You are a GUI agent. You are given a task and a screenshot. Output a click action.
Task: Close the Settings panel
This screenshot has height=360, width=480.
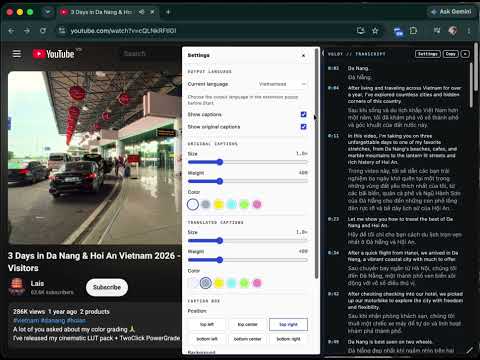(x=303, y=55)
